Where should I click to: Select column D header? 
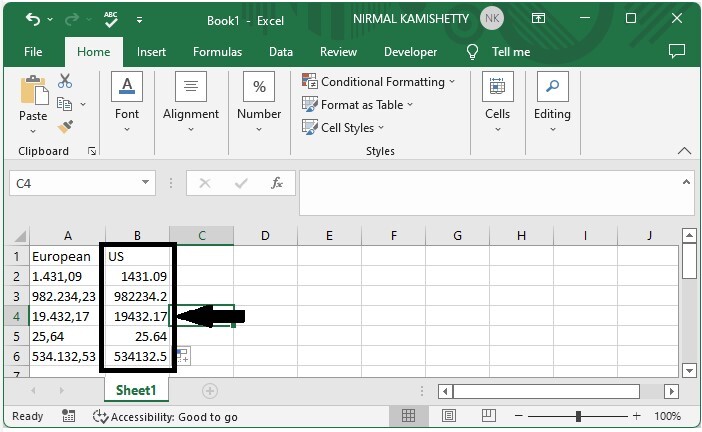(x=265, y=235)
